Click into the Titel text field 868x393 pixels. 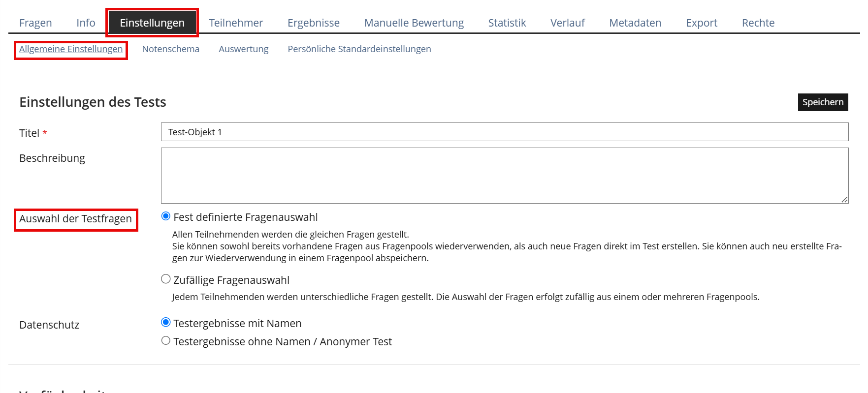pos(504,132)
